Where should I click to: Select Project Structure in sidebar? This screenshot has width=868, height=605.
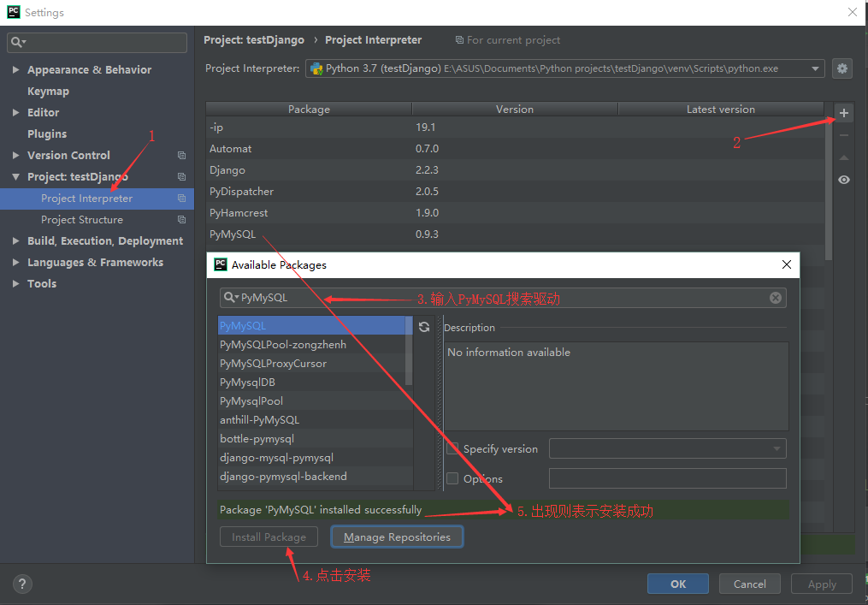97,220
